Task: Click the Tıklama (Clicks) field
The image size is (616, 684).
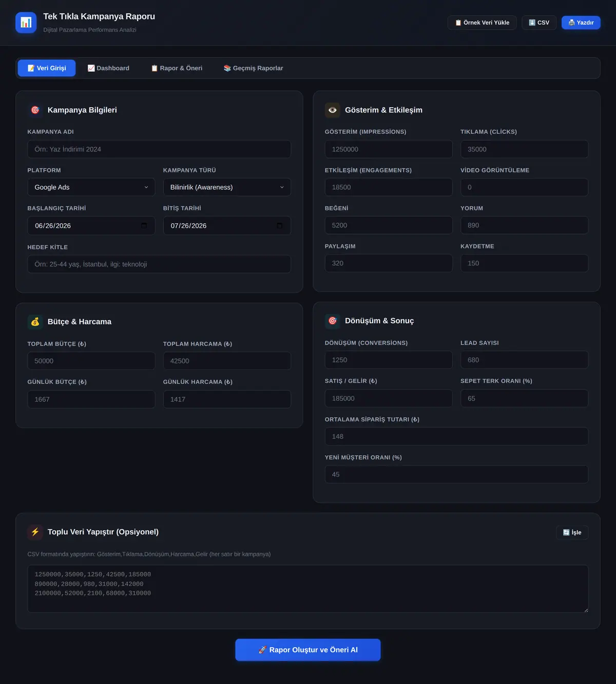Action: click(x=524, y=149)
